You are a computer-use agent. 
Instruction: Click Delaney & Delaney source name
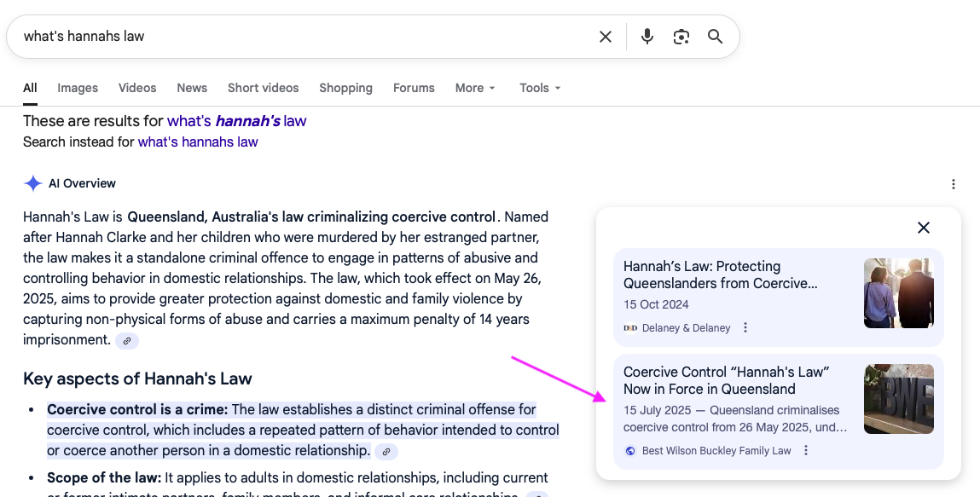686,328
